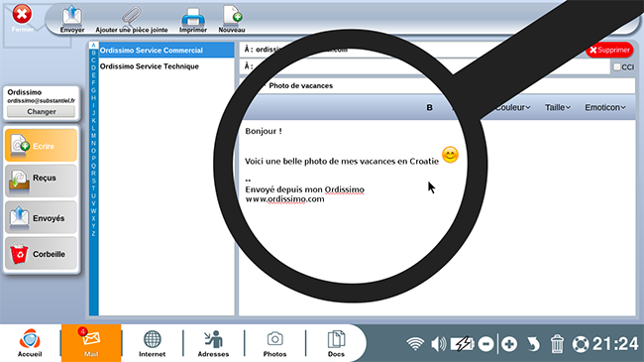This screenshot has height=362, width=644.
Task: Open the Taille size dropdown
Action: tap(558, 107)
